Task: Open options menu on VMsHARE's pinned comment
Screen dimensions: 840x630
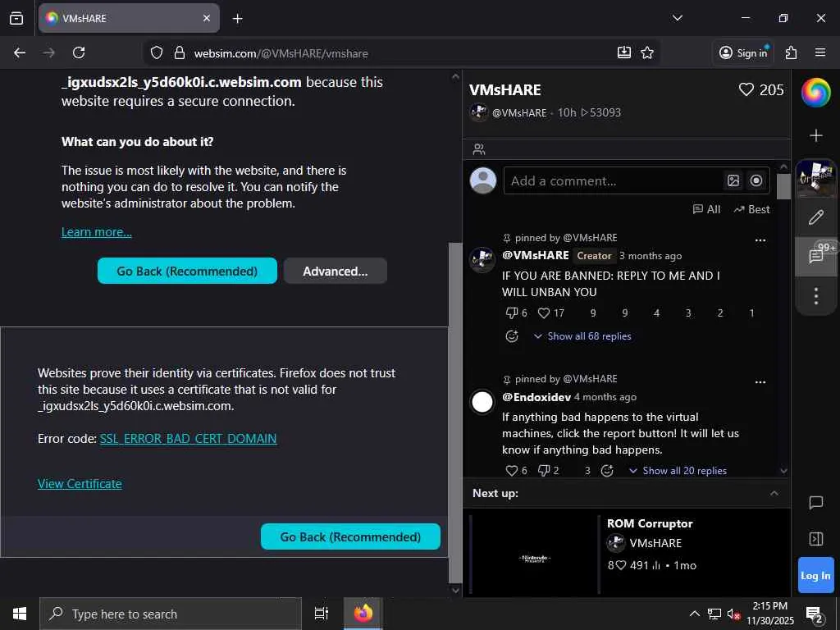Action: (760, 240)
